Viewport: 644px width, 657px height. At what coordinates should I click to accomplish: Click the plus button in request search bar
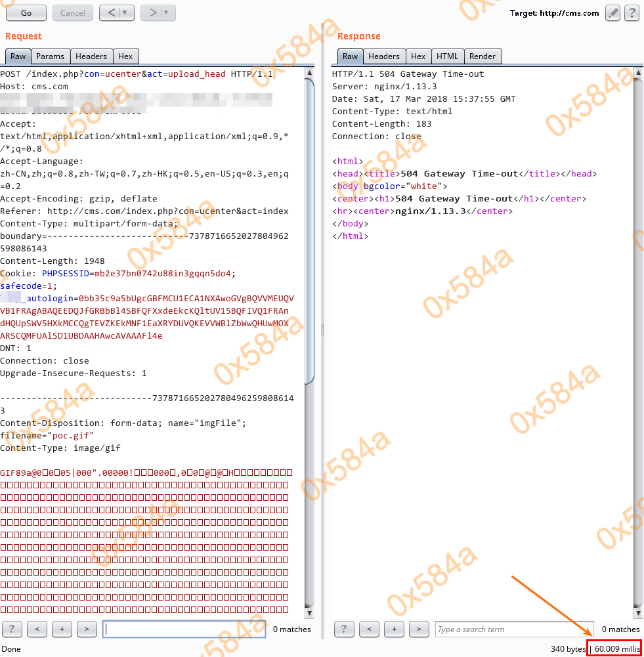62,629
